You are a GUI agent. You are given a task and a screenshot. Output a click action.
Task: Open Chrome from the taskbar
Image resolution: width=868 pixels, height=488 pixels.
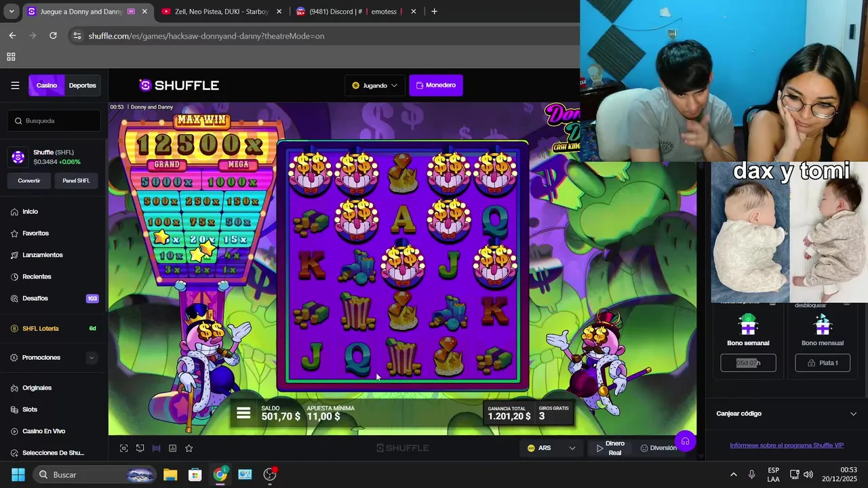[220, 474]
